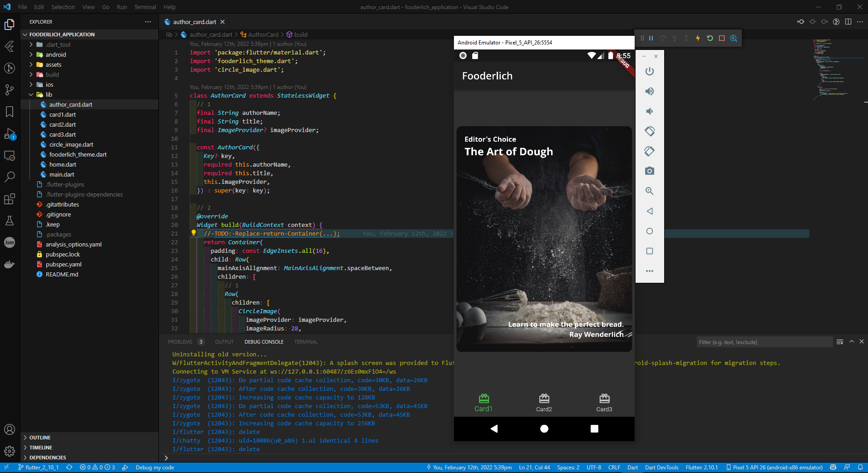The width and height of the screenshot is (868, 473).
Task: Switch to the TERMINAL tab
Action: click(306, 341)
